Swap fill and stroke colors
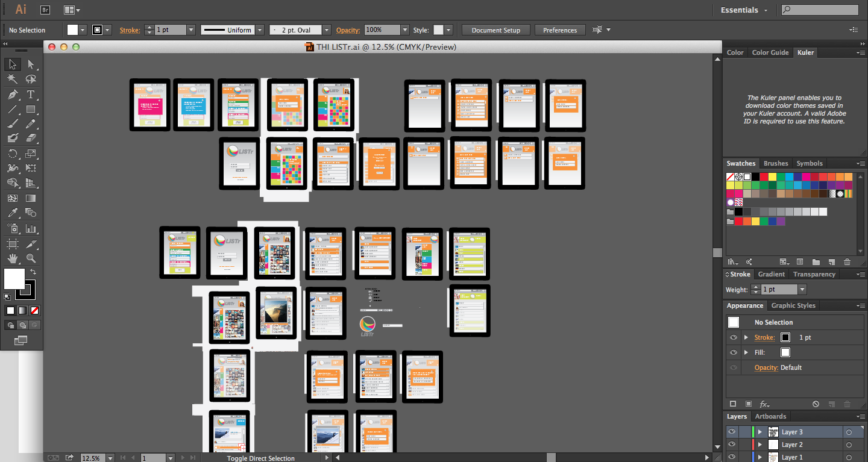Screen dimensions: 868x462 [x=33, y=272]
